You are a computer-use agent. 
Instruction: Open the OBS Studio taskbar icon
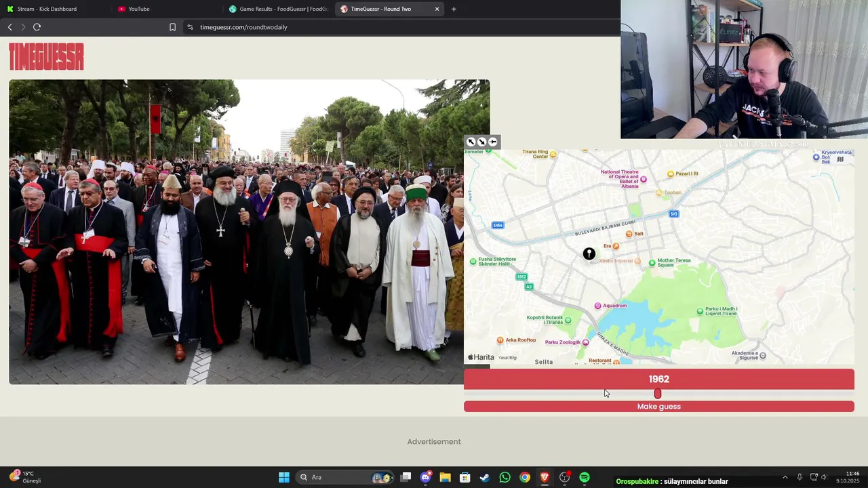564,477
